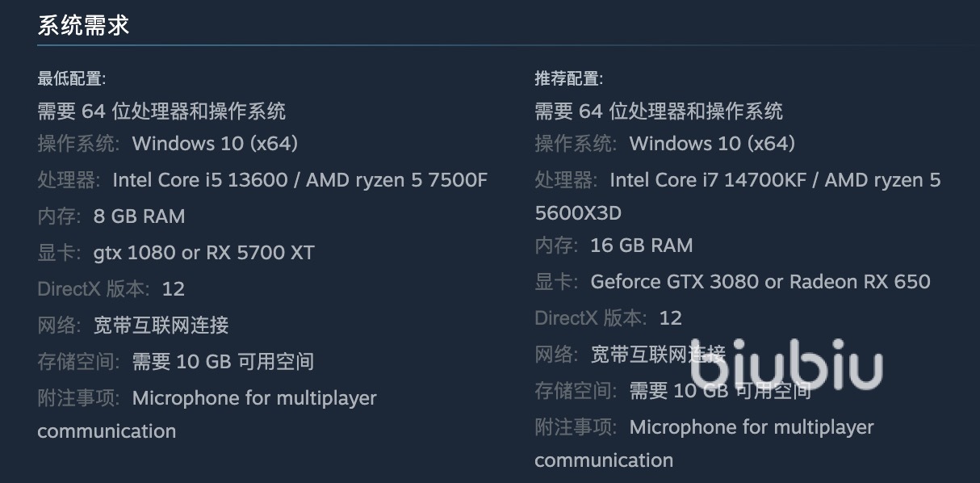Viewport: 980px width, 483px height.
Task: Click Windows 10 (x64) under 推荐配置
Action: (712, 144)
